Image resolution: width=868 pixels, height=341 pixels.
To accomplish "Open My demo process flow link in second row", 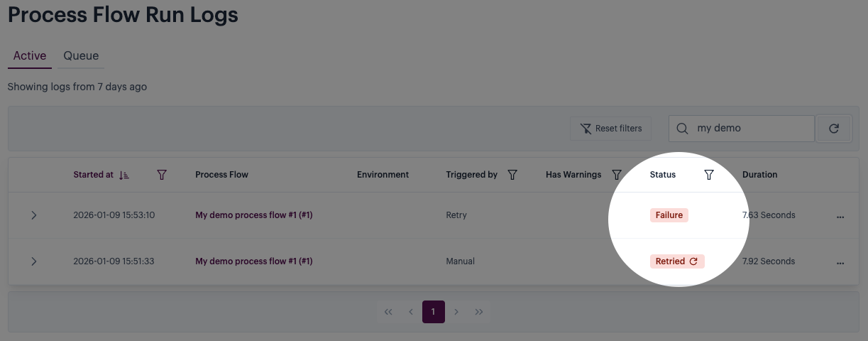I will pos(253,261).
